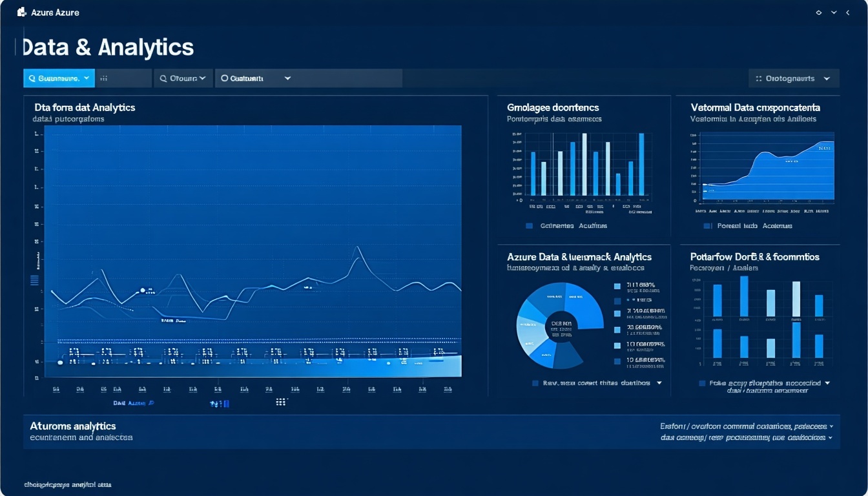Click the blue link text below the line chart
Image resolution: width=868 pixels, height=496 pixels.
133,402
